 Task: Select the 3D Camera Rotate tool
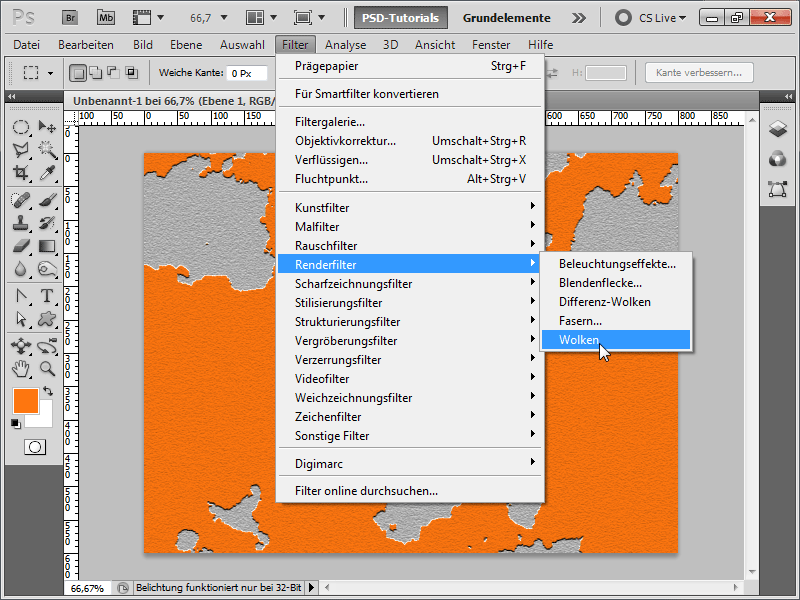[47, 346]
